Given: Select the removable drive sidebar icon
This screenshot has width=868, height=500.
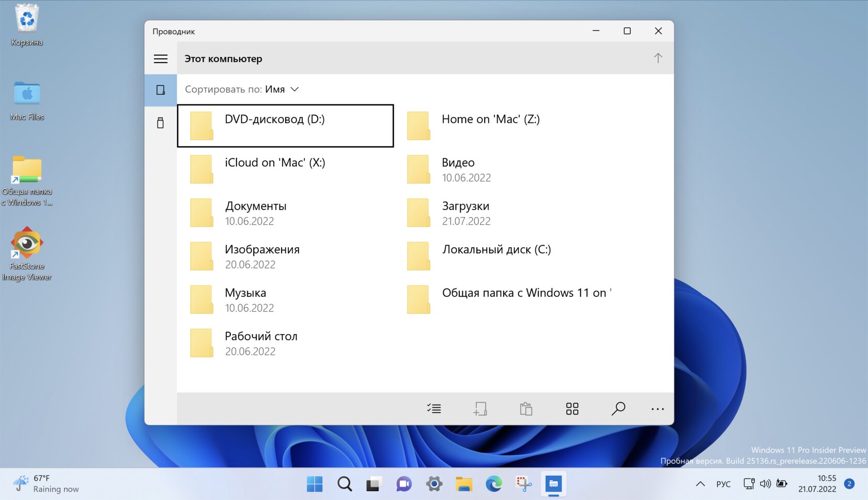Looking at the screenshot, I should [x=161, y=123].
